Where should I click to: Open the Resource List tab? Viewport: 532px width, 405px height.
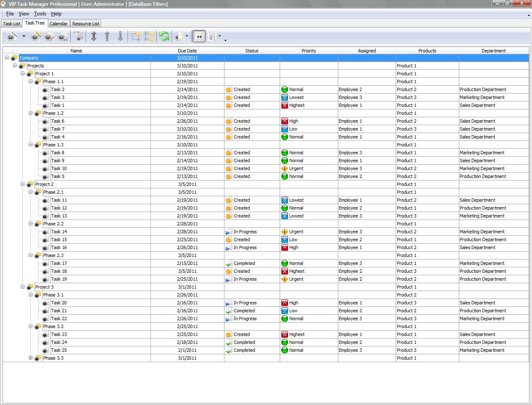click(x=86, y=24)
